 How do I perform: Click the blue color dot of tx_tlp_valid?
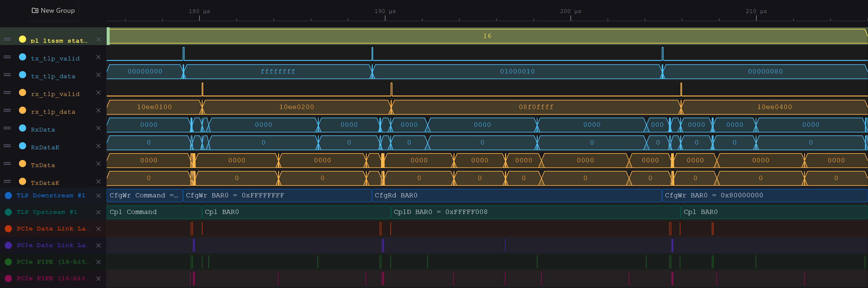(x=23, y=57)
